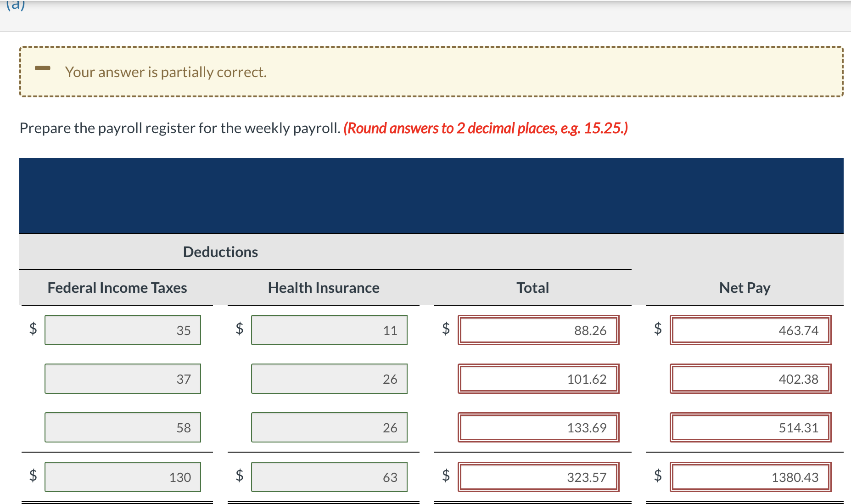Select the Health Insurance field showing 11
Viewport: 851px width, 504px height.
click(329, 330)
